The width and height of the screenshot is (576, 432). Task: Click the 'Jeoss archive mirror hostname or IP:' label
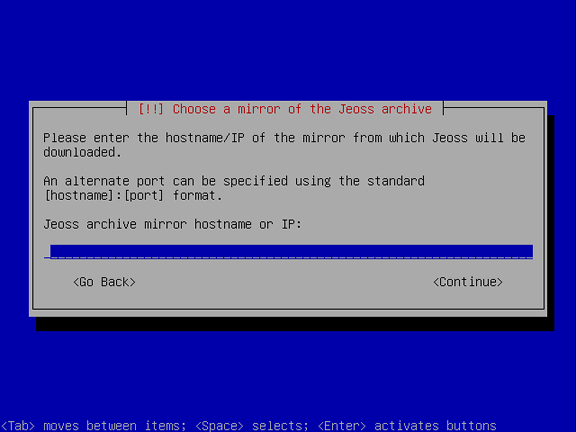click(172, 224)
